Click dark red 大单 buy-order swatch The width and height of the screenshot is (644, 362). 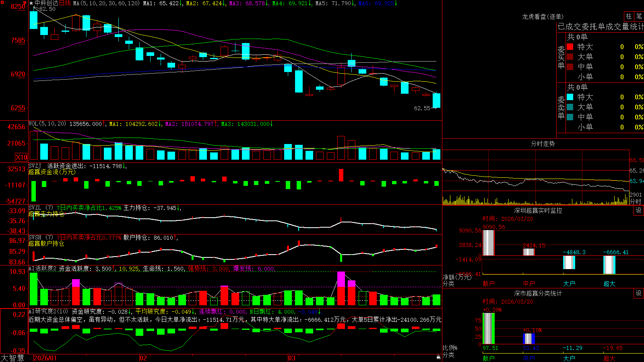(x=570, y=57)
